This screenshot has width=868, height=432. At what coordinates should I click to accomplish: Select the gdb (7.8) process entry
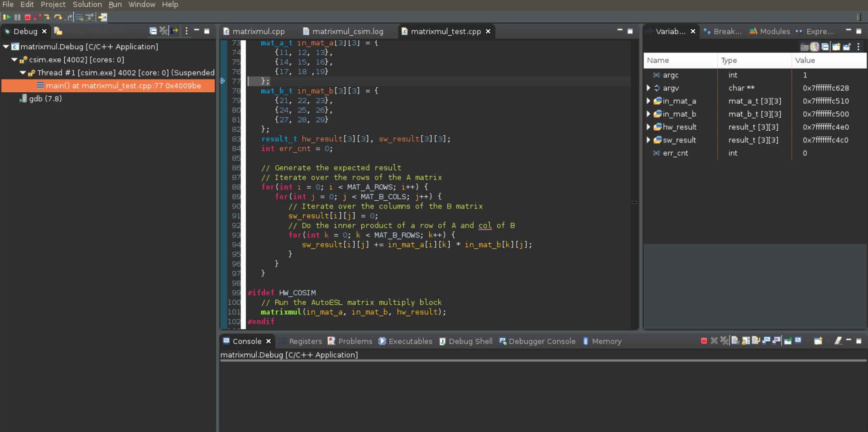[x=45, y=99]
